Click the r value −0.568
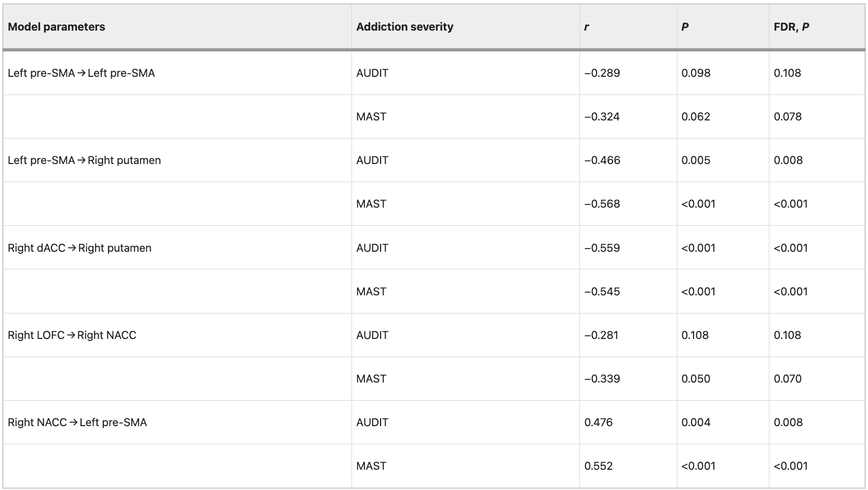The image size is (868, 490). tap(602, 204)
